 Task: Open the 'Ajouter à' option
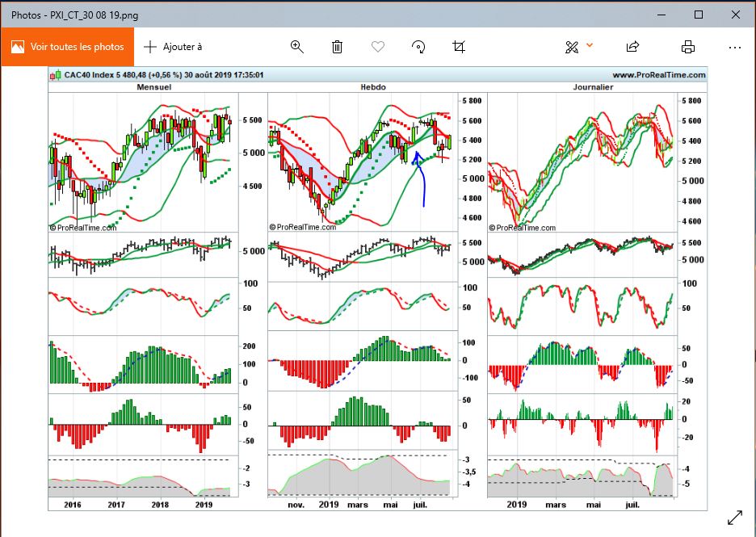click(x=173, y=47)
